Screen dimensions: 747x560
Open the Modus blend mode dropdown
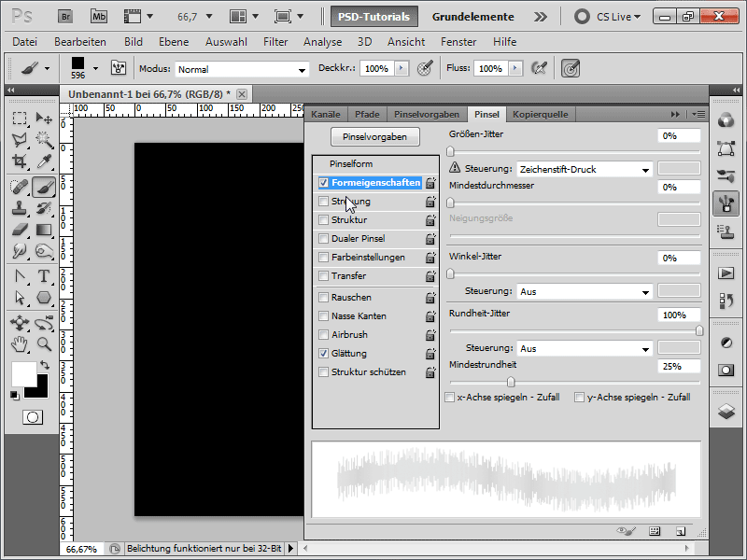coord(242,69)
